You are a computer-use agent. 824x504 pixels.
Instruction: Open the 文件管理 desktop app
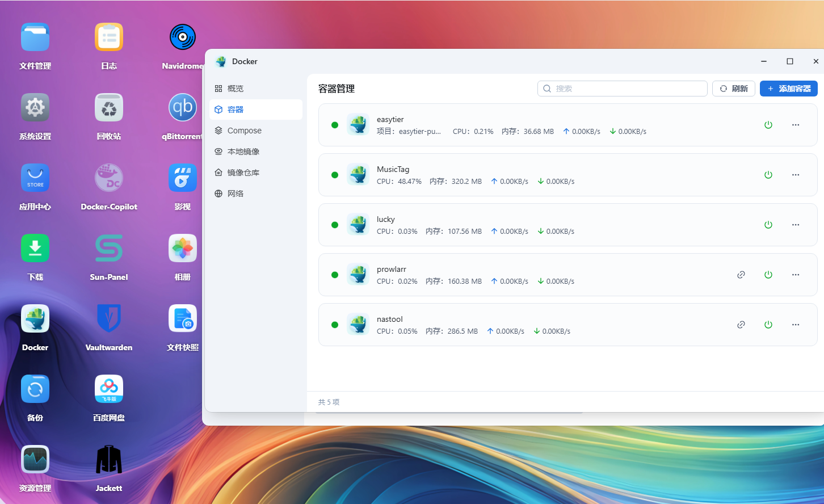[35, 37]
